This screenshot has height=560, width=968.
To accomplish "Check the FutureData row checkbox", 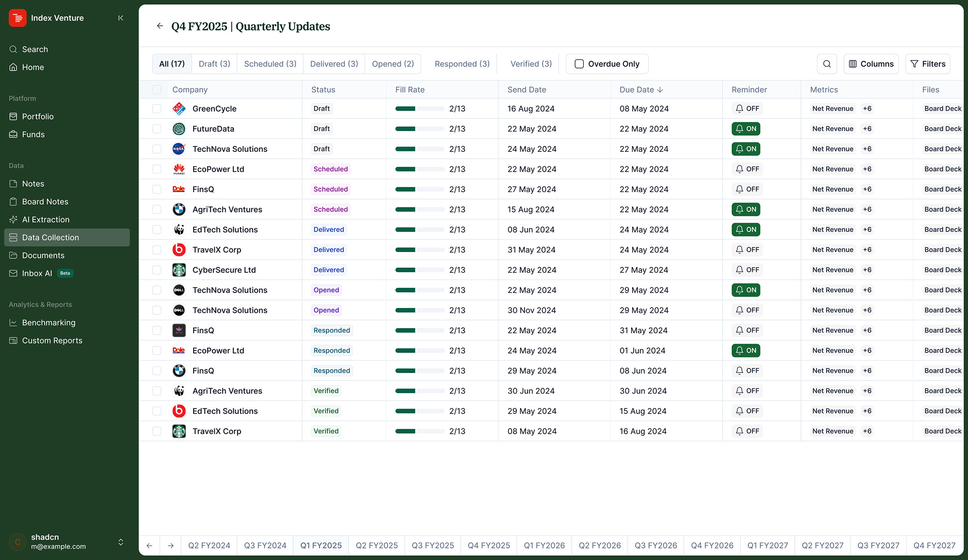I will [157, 129].
